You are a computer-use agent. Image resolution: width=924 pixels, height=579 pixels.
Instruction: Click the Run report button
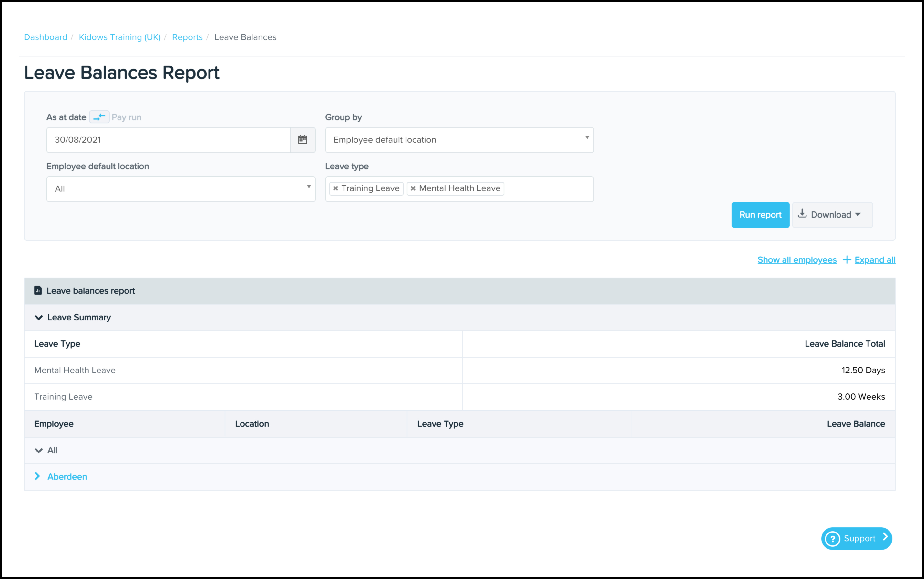click(760, 215)
